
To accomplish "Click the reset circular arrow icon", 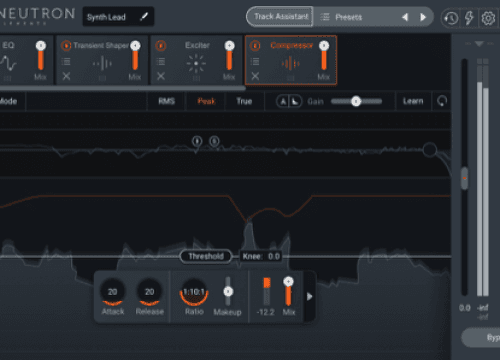I will [442, 101].
